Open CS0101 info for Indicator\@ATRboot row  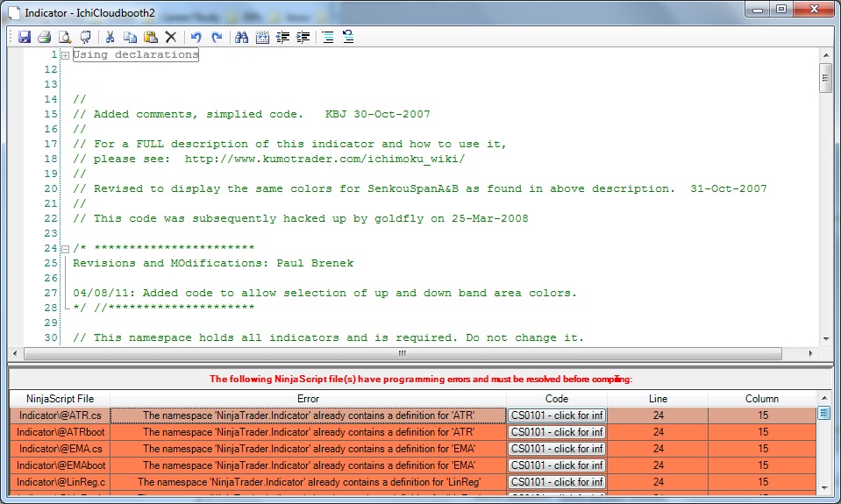tap(557, 432)
